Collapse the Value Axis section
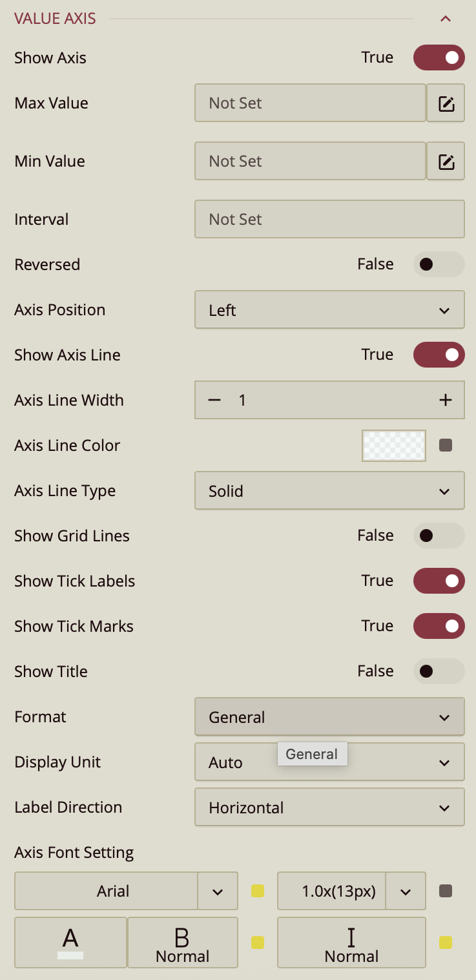Viewport: 476px width, 980px height. tap(445, 19)
